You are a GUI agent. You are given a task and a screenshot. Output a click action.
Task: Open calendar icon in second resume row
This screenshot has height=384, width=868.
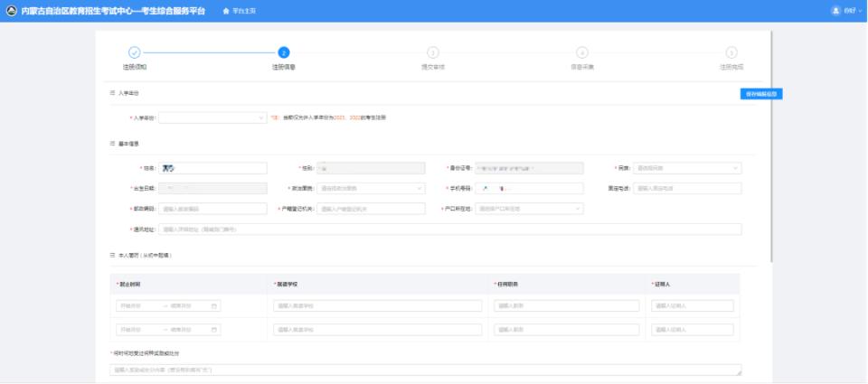214,330
